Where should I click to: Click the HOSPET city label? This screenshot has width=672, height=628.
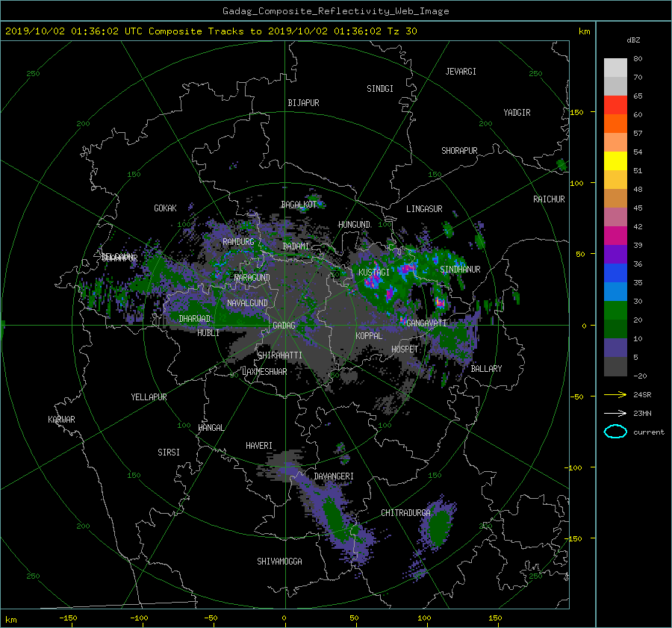(x=405, y=349)
